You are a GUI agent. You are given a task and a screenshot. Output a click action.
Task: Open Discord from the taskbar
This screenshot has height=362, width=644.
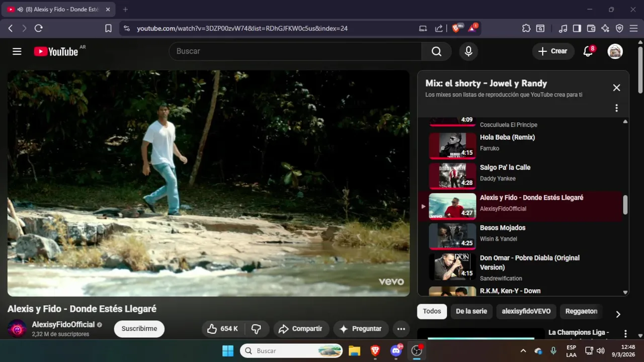coord(396,350)
